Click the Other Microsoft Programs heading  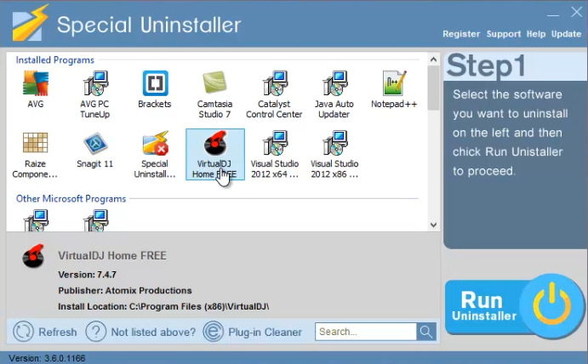pyautogui.click(x=71, y=199)
